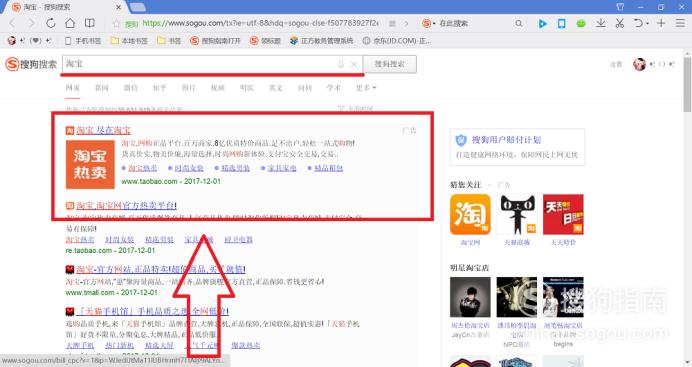Bookmark this page with the star icon
The image size is (692, 367).
(x=116, y=24)
